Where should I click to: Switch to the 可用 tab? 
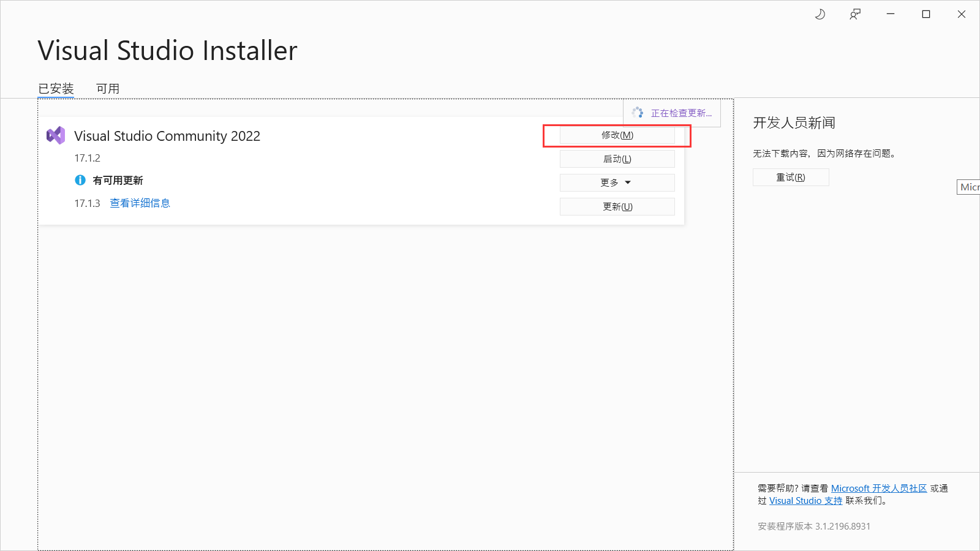[x=108, y=89]
